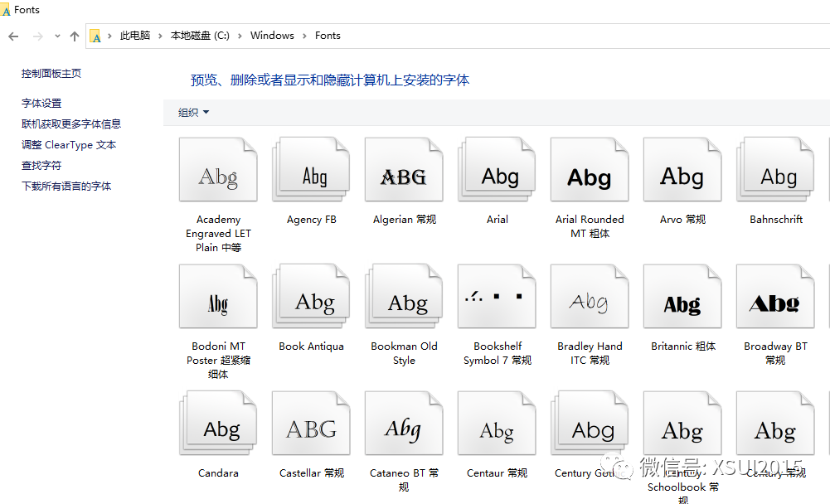Click the Bahnschrift font name text
The image size is (830, 504).
tap(775, 219)
